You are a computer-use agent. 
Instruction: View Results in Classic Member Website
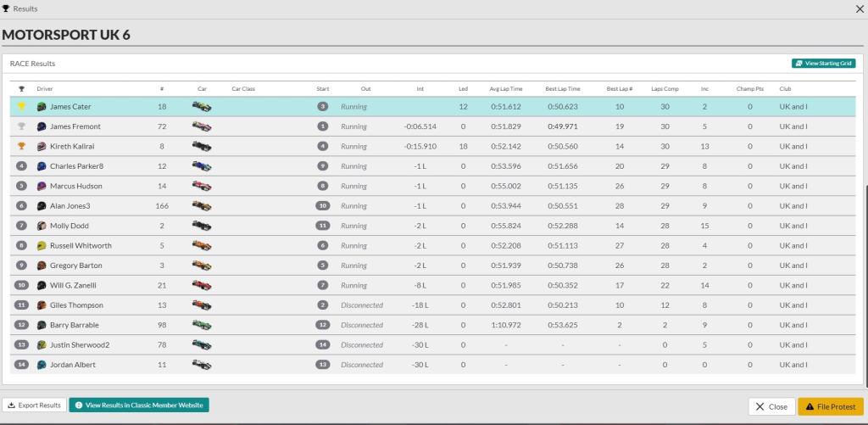click(x=138, y=405)
